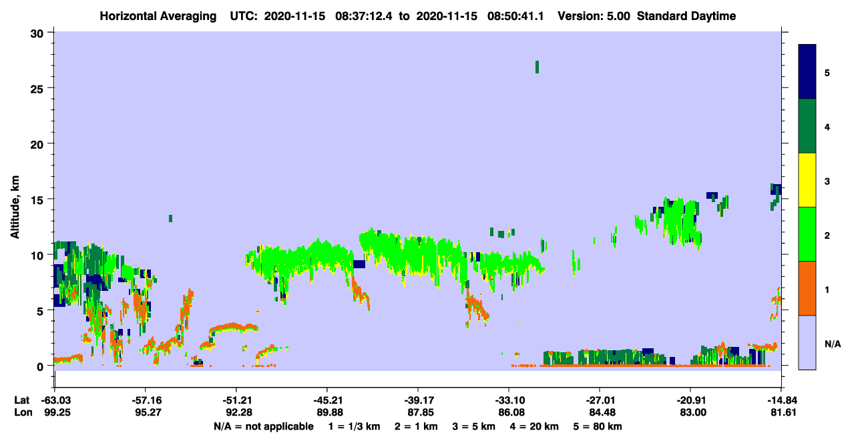Screen dimensions: 868x445
Task: Click latitude value '-39.17'
Action: [x=417, y=400]
